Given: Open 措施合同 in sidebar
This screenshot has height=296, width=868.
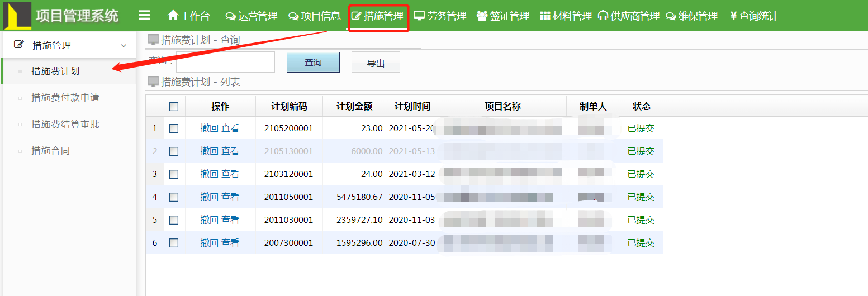Looking at the screenshot, I should click(51, 151).
